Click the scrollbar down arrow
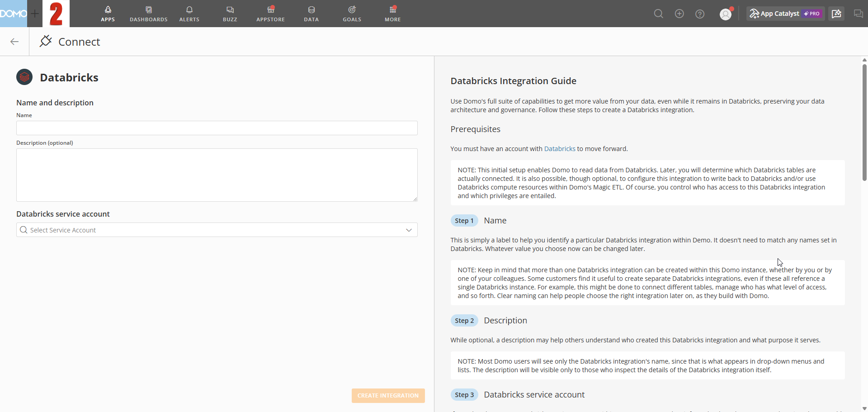 pyautogui.click(x=864, y=408)
